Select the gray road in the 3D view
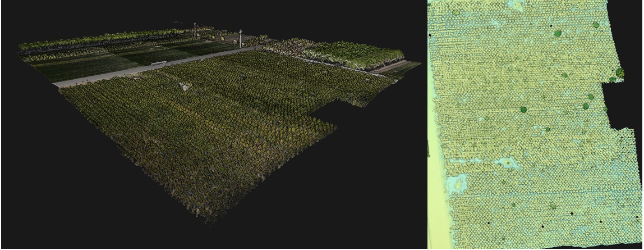Viewport: 644px width, 250px height. coord(168,63)
